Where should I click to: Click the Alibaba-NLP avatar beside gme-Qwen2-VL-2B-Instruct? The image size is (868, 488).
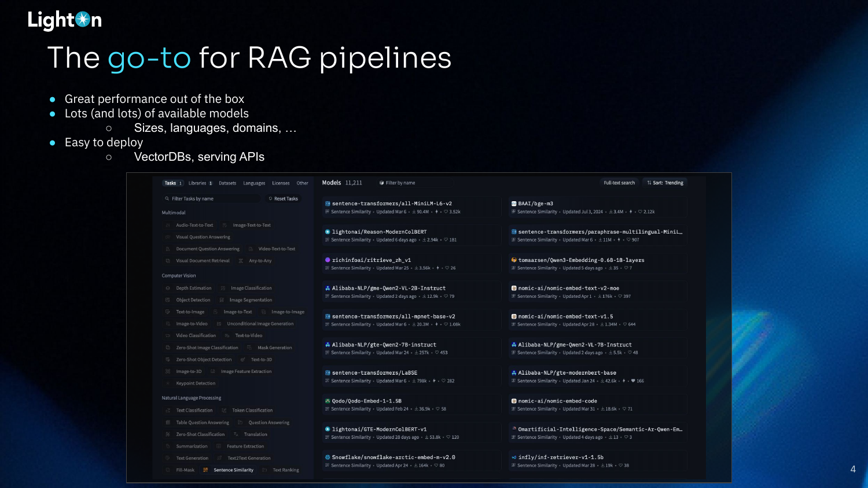coord(328,288)
